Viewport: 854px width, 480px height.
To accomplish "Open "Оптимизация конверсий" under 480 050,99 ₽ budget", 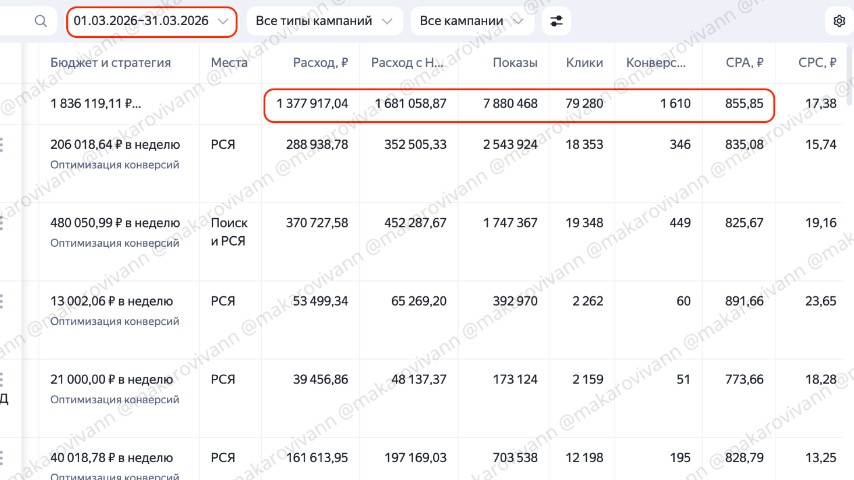I will [x=115, y=243].
